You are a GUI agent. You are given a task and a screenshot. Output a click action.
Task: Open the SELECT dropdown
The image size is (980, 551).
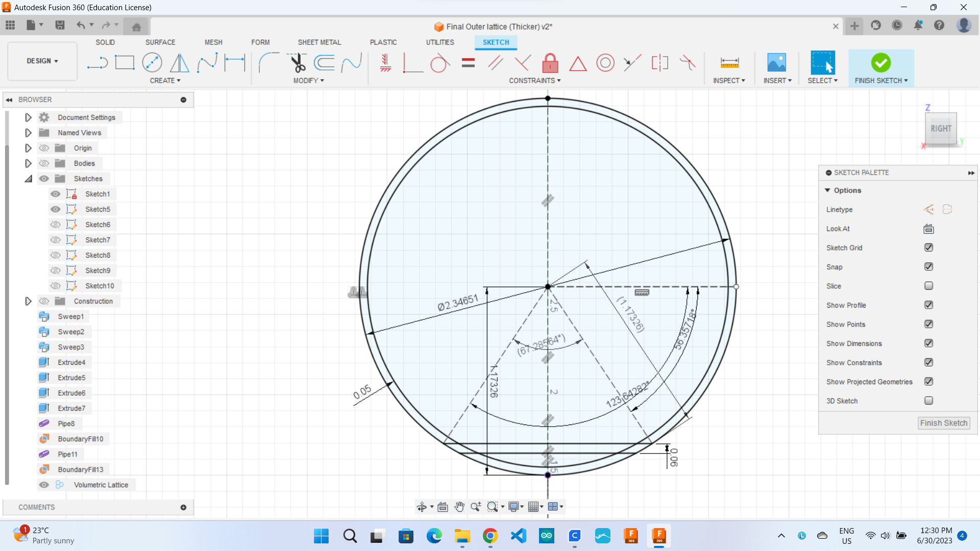tap(823, 80)
